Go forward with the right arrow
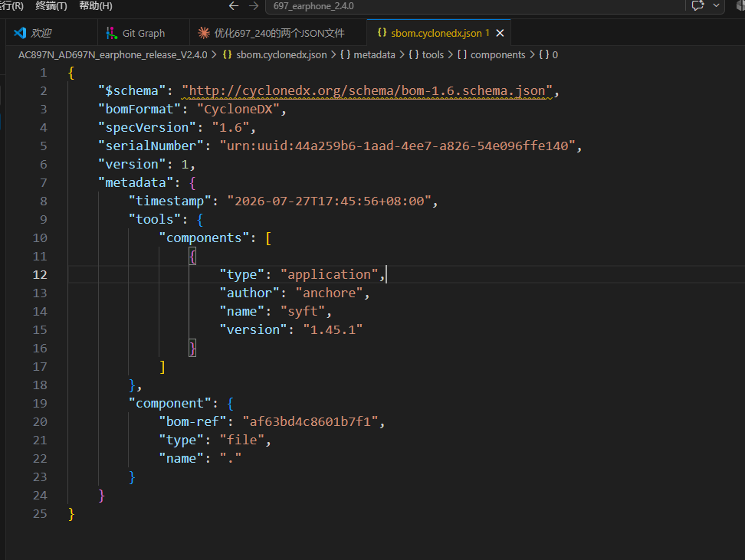Screen dimensions: 745x560 pyautogui.click(x=254, y=5)
